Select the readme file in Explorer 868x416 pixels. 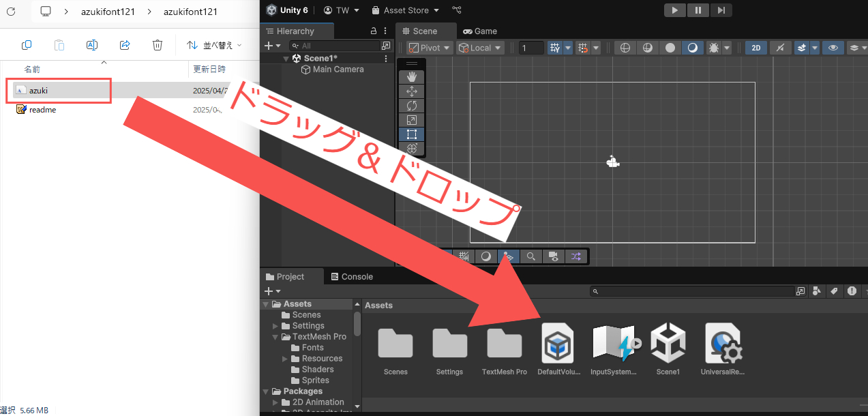click(42, 109)
